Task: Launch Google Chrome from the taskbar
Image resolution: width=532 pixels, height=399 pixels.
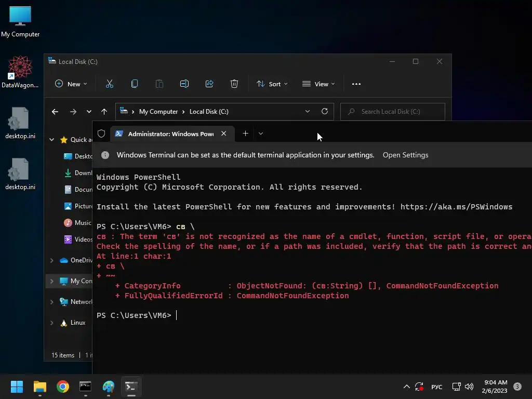Action: 63,387
